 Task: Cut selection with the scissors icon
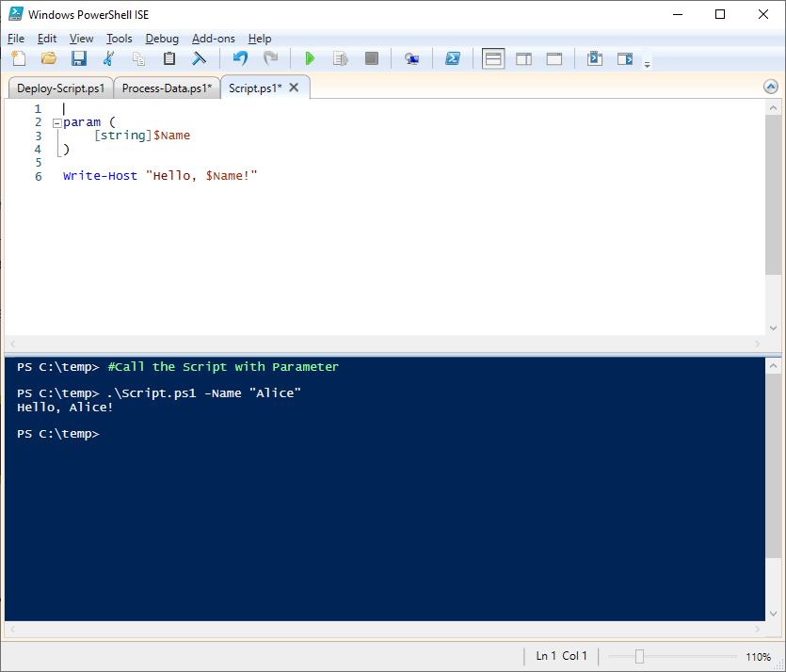click(x=108, y=58)
